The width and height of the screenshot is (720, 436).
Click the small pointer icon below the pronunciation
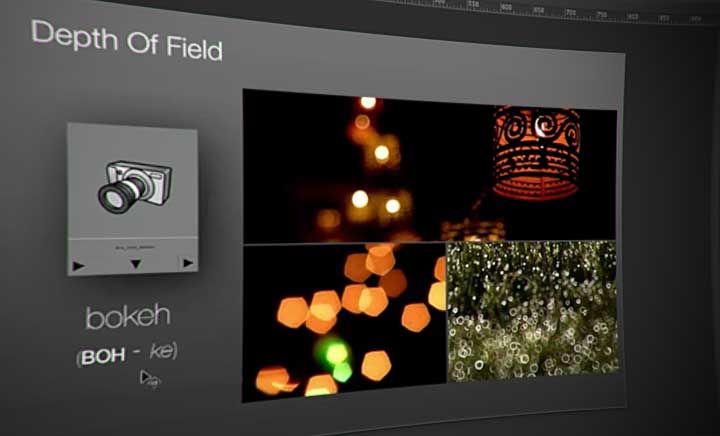(150, 379)
